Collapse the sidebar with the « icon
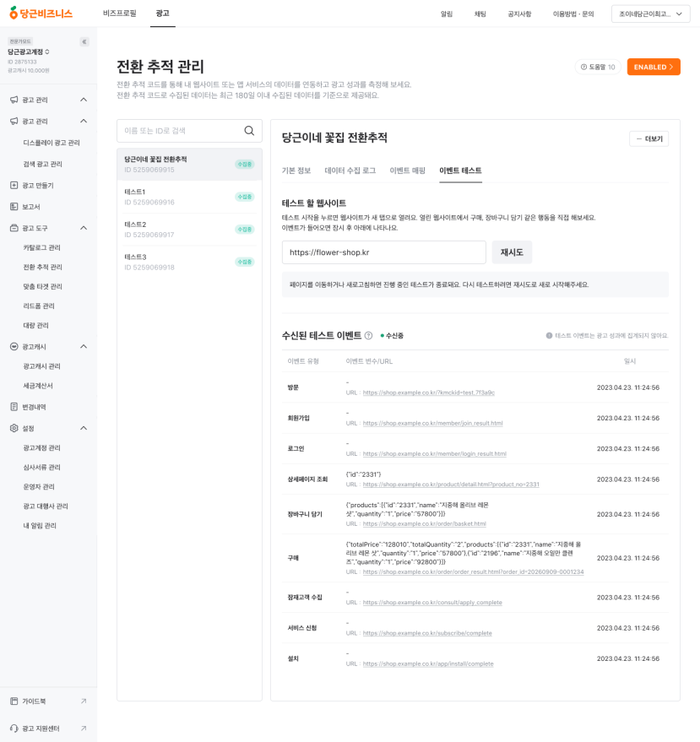The height and width of the screenshot is (742, 700). (x=84, y=41)
